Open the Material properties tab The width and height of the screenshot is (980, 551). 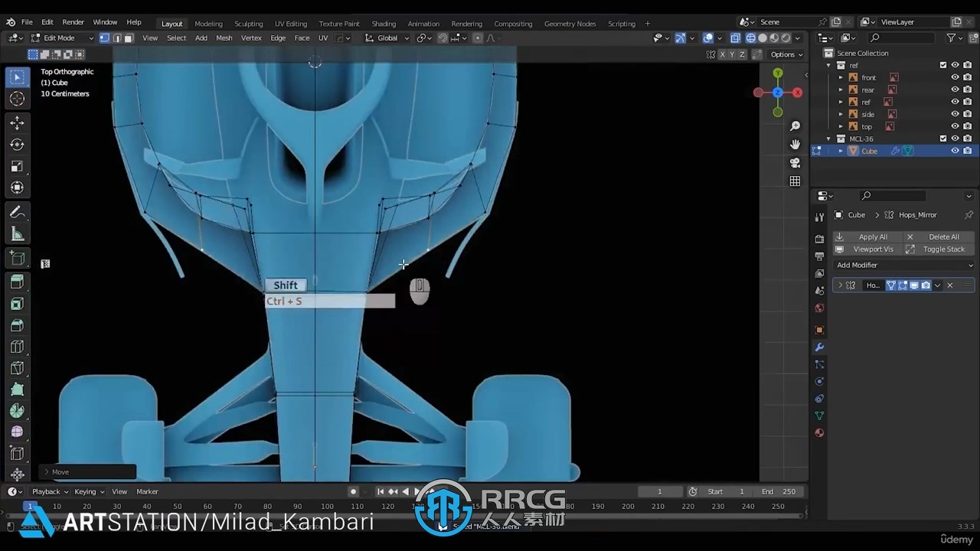(x=819, y=433)
